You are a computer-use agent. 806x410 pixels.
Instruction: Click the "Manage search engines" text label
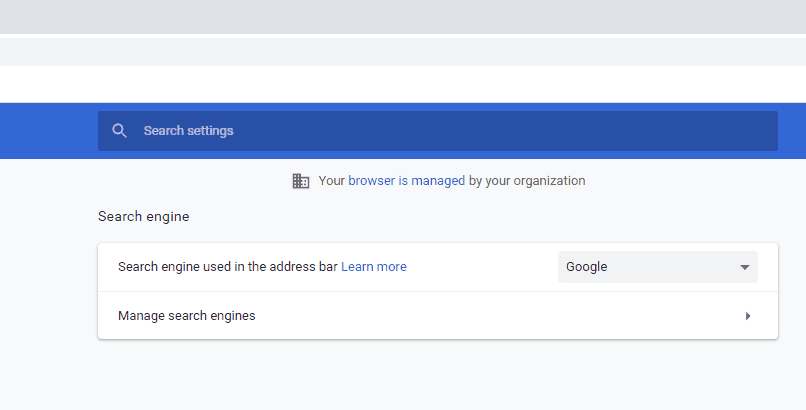click(x=187, y=315)
